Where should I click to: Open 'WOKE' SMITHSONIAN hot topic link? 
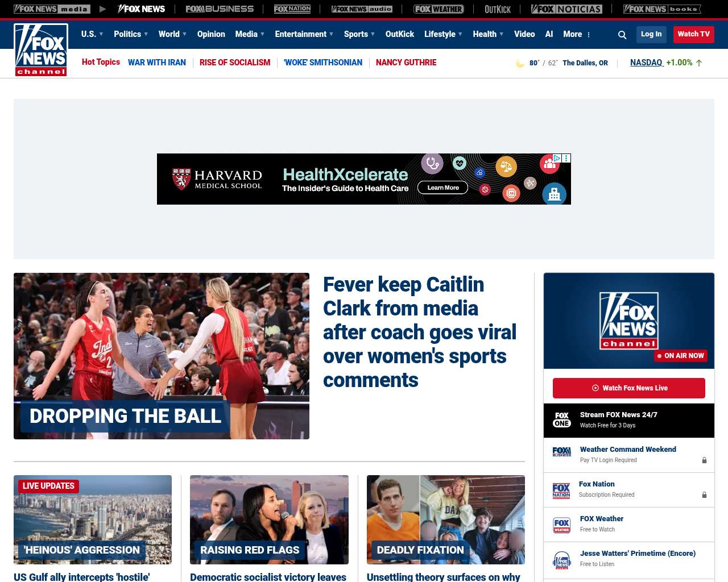click(x=323, y=63)
